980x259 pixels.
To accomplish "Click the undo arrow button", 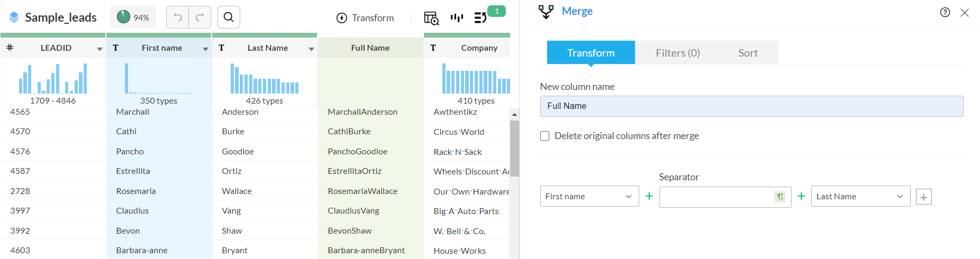I will click(178, 17).
